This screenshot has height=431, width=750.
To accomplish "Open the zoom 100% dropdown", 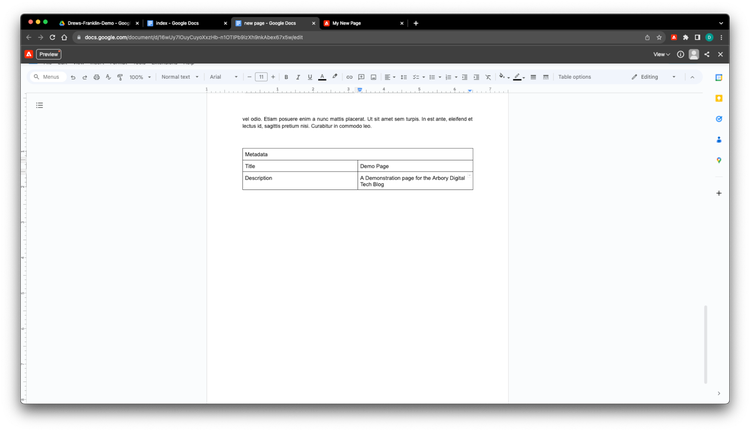I will (140, 77).
